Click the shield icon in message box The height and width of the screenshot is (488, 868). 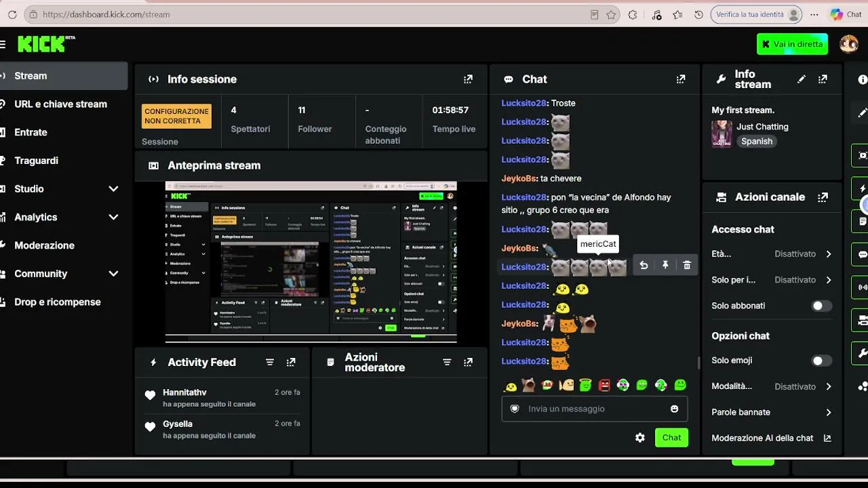click(515, 409)
